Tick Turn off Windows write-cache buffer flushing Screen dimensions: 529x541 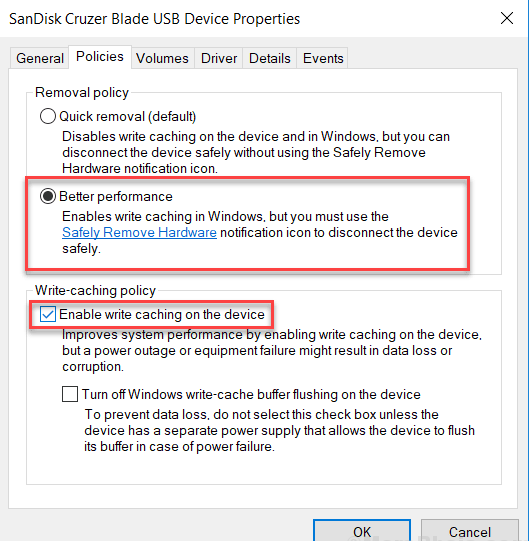click(70, 394)
